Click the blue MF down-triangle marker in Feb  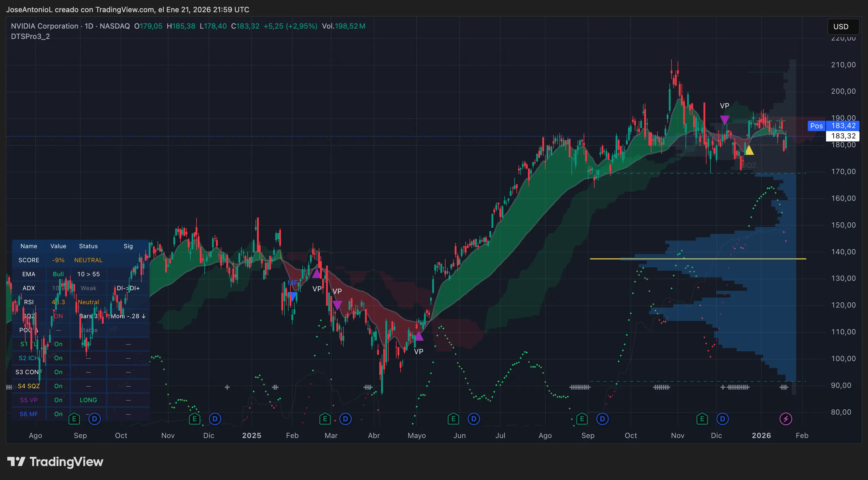pos(292,296)
